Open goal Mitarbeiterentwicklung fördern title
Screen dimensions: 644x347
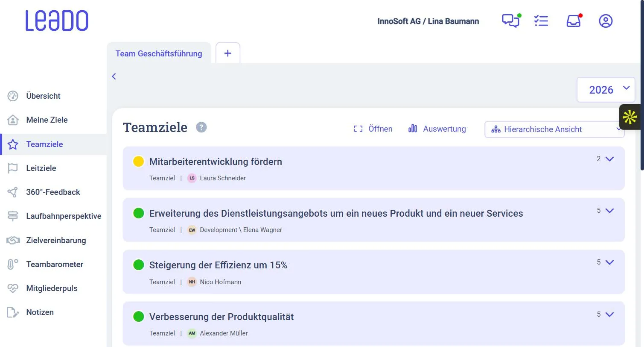pos(216,162)
